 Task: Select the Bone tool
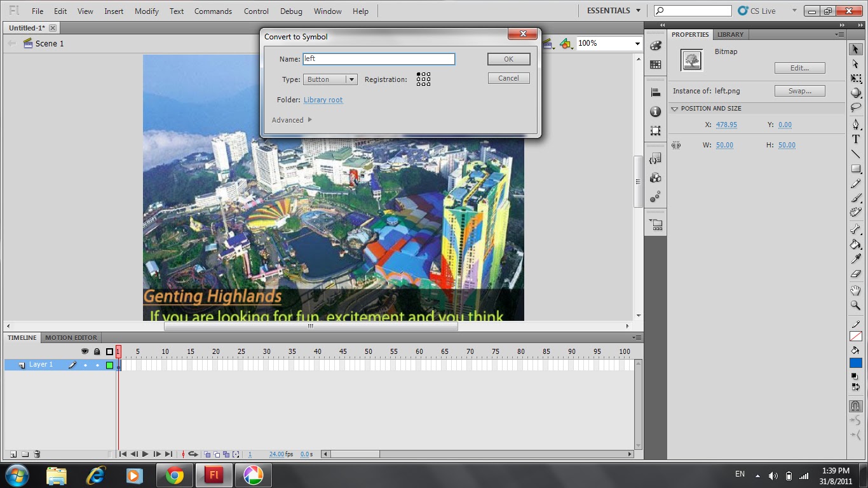click(856, 229)
